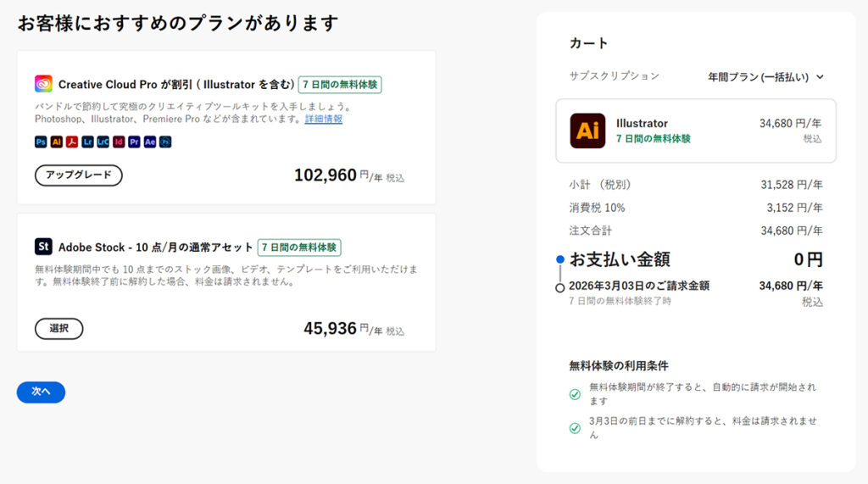868x484 pixels.
Task: Click the large Illustrator icon in cart
Action: [587, 131]
